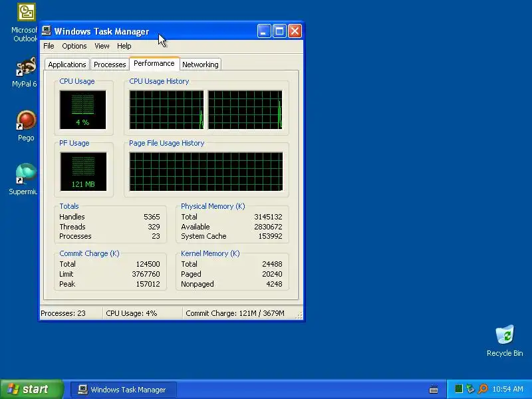Image resolution: width=532 pixels, height=399 pixels.
Task: Click the Windows Task Manager taskbar button
Action: click(124, 390)
